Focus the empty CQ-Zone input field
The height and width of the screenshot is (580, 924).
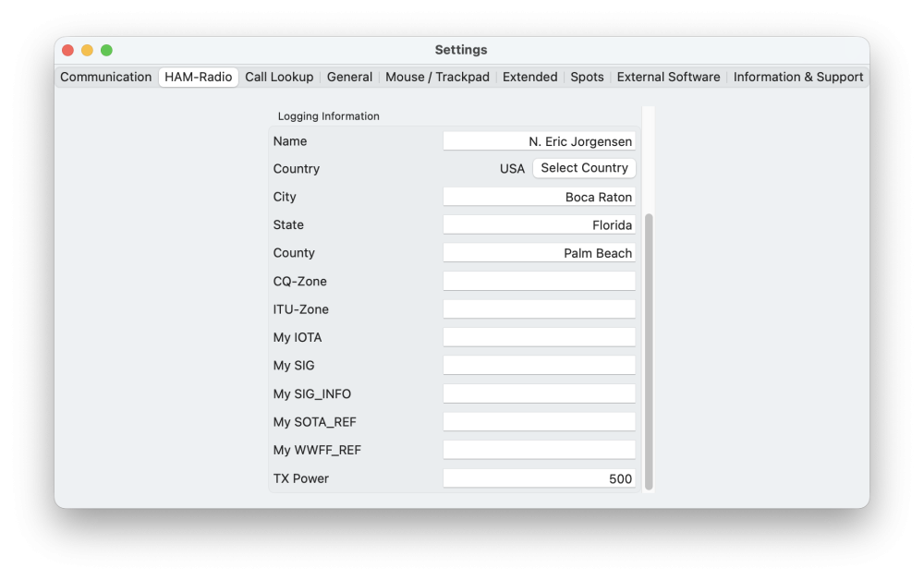coord(539,280)
